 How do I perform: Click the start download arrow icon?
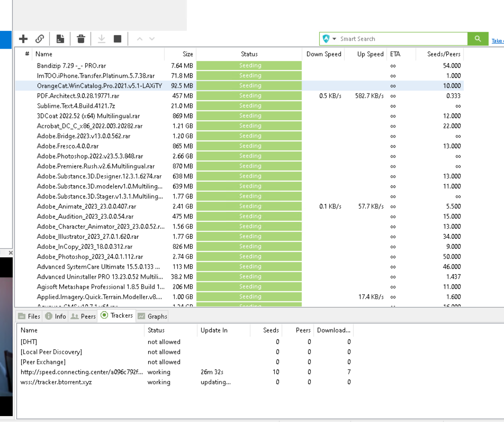[102, 39]
